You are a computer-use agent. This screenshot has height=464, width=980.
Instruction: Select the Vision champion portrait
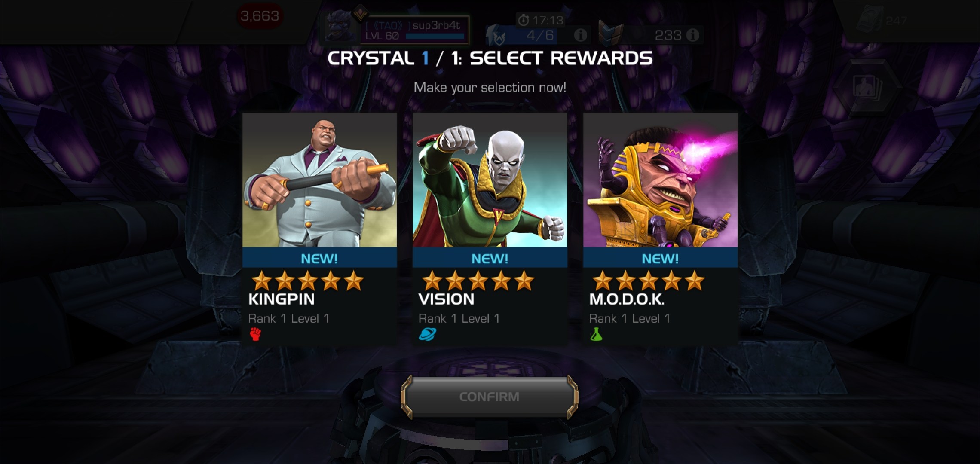tap(490, 180)
